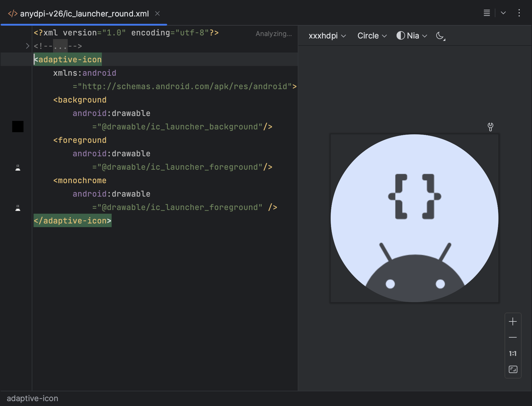Close the ic_launcher_round.xml tab
Image resolution: width=532 pixels, height=406 pixels.
coord(157,13)
